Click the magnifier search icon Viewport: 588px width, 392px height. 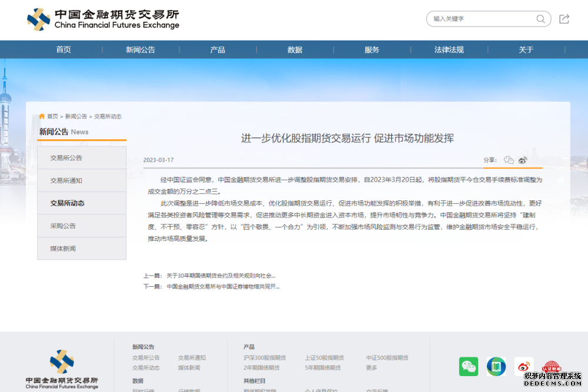tap(540, 19)
